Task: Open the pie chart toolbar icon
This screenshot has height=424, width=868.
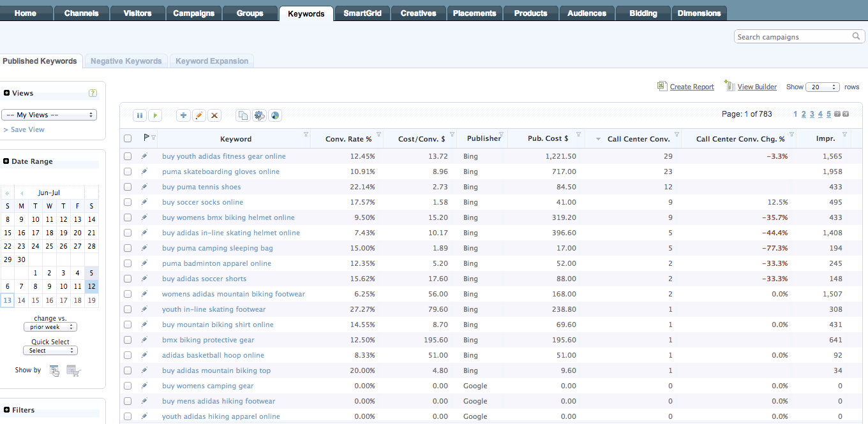Action: coord(274,115)
